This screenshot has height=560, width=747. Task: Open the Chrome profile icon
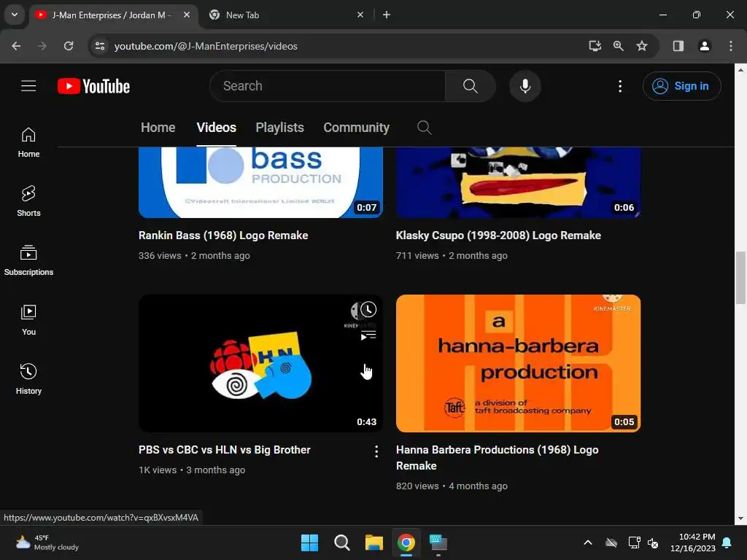704,46
